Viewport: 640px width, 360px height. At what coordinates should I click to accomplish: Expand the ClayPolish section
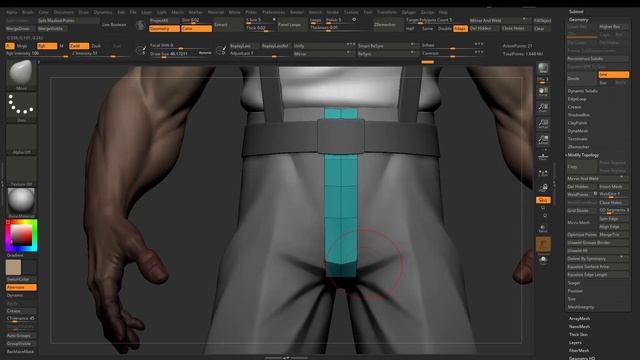pyautogui.click(x=577, y=123)
